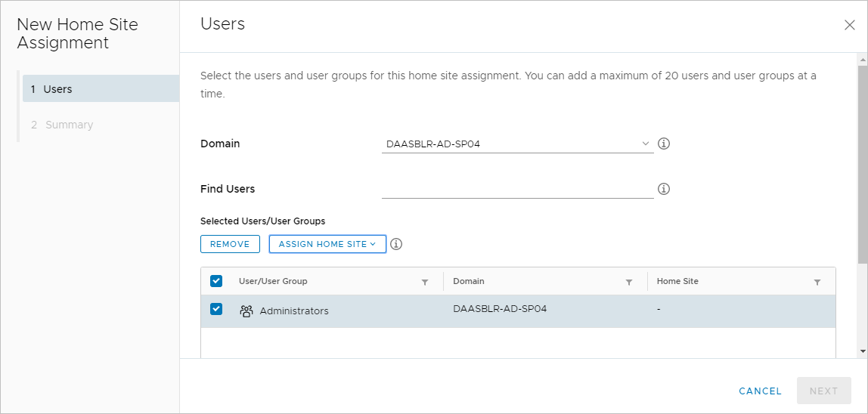868x414 pixels.
Task: Filter the Home Site column
Action: [x=817, y=283]
